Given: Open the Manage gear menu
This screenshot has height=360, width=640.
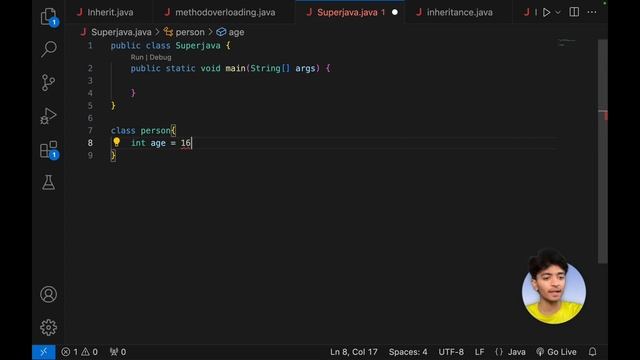Looking at the screenshot, I should tap(49, 327).
